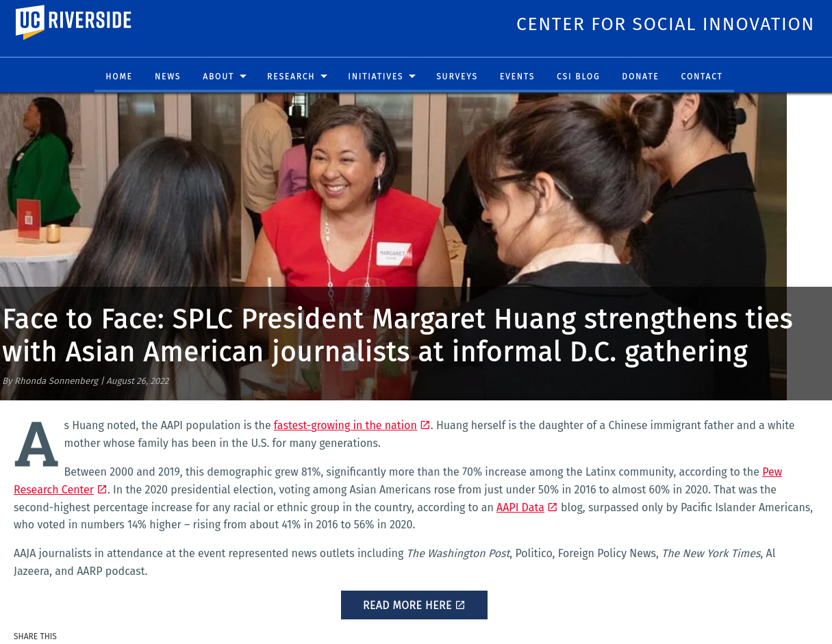This screenshot has height=644, width=832.
Task: Expand the Research dropdown arrow
Action: click(324, 77)
